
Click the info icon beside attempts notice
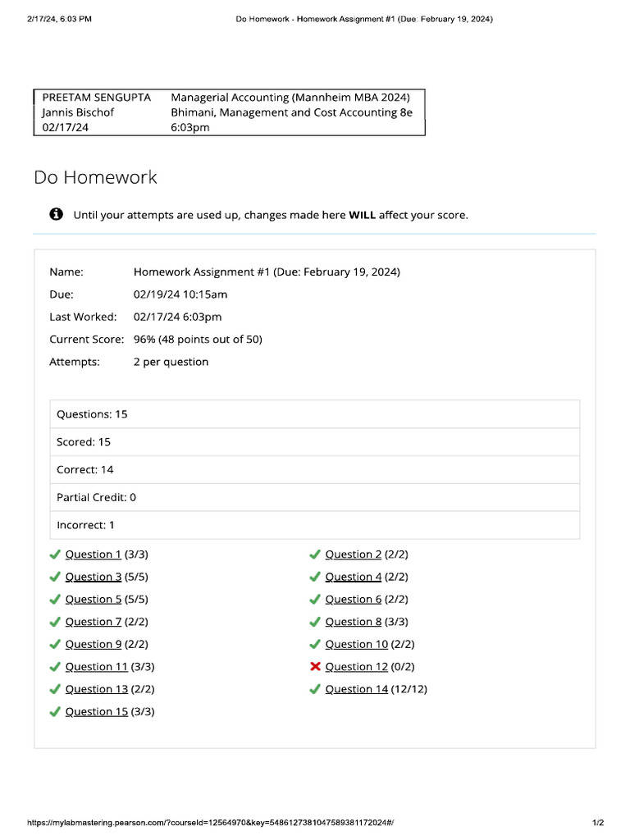click(x=57, y=214)
